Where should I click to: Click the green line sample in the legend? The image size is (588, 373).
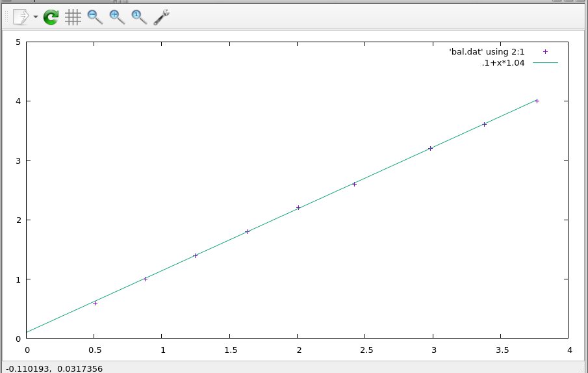tap(545, 62)
